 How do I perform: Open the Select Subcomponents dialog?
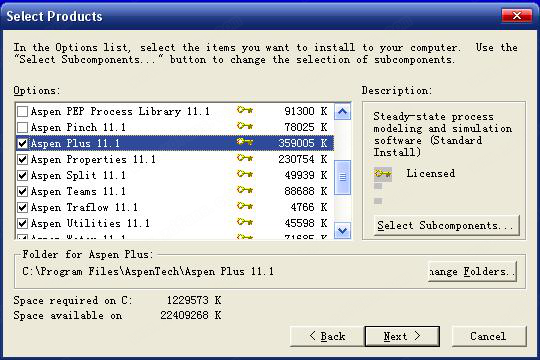446,226
